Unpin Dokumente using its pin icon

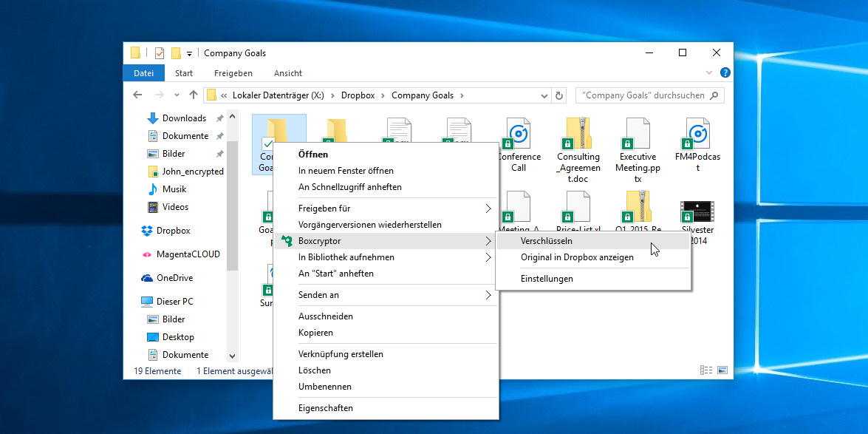coord(219,136)
